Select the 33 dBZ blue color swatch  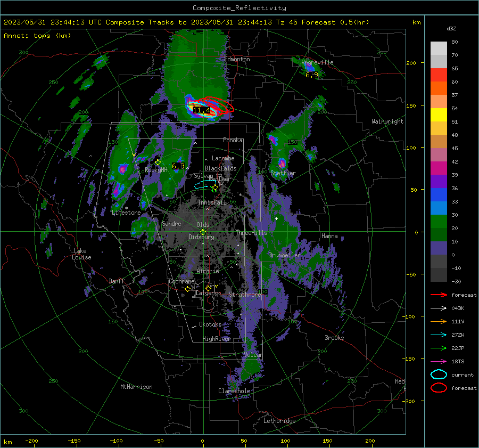(x=439, y=195)
